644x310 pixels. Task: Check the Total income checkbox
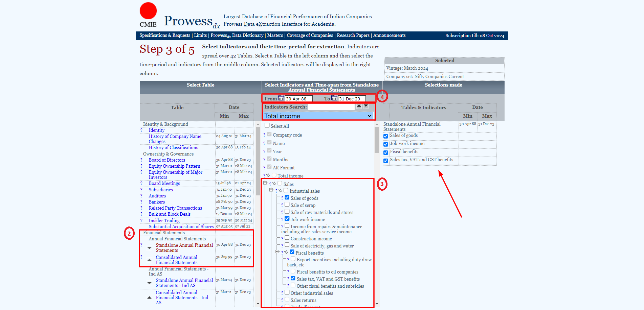coord(274,175)
